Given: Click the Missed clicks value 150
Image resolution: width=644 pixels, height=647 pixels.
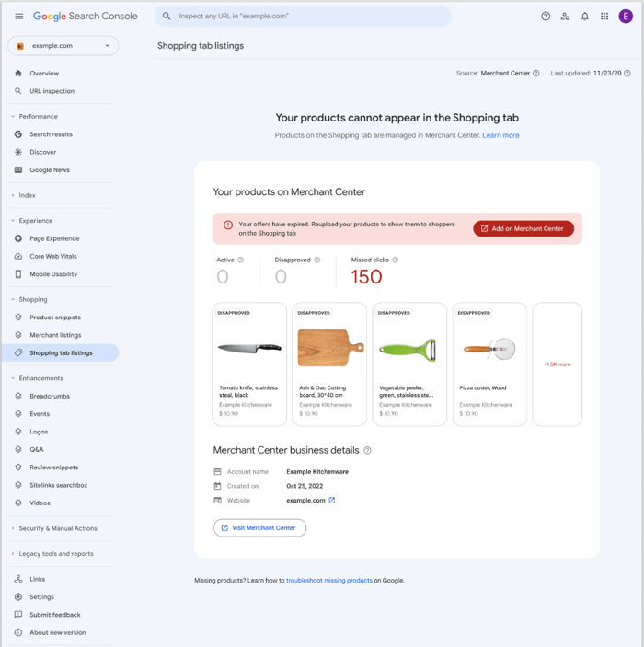Looking at the screenshot, I should tap(366, 277).
